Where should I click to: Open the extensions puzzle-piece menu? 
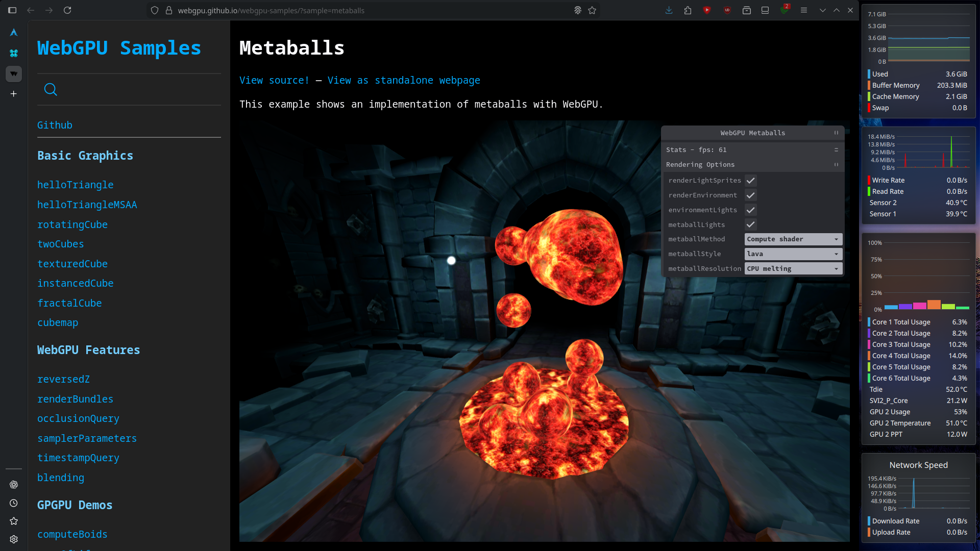(688, 10)
